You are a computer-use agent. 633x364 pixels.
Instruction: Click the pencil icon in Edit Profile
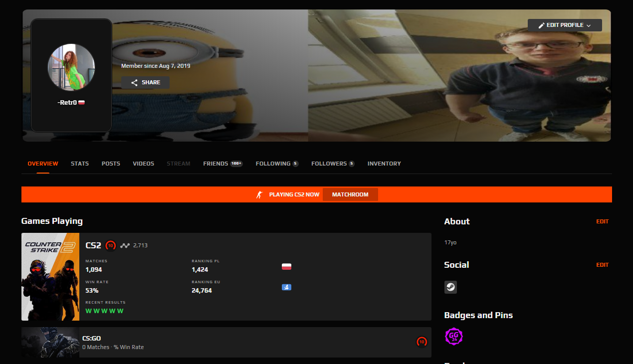[542, 25]
